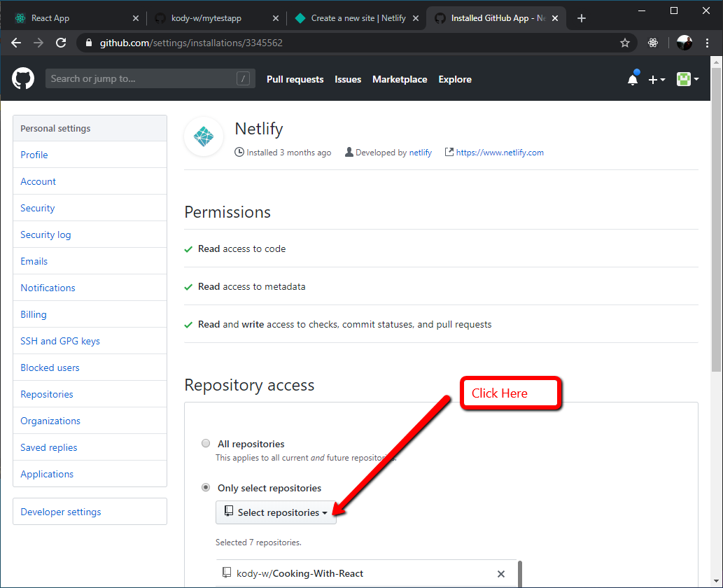The image size is (723, 588).
Task: Close the Netlify create site tab
Action: (416, 18)
